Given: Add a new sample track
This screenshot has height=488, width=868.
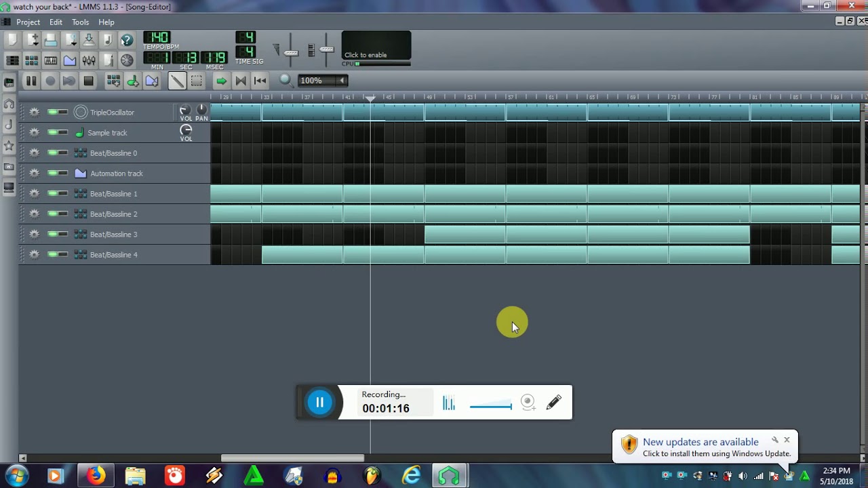Looking at the screenshot, I should [132, 81].
